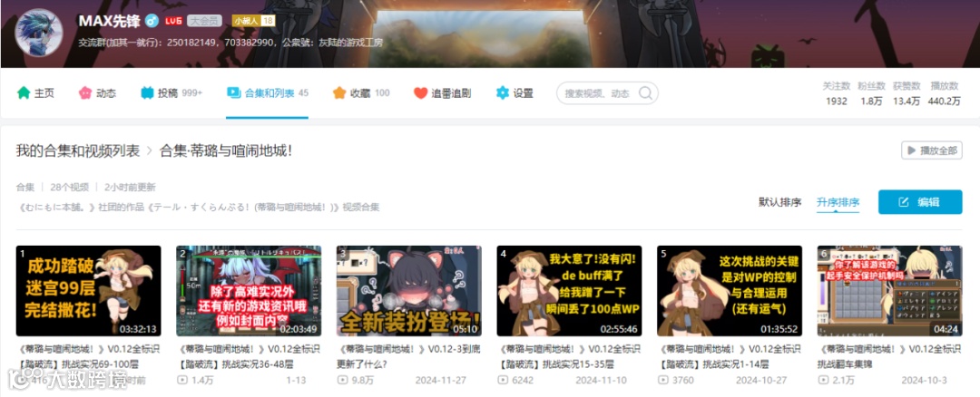Viewport: 980px width, 397px height.
Task: Click play-count icon under video 6
Action: point(822,380)
